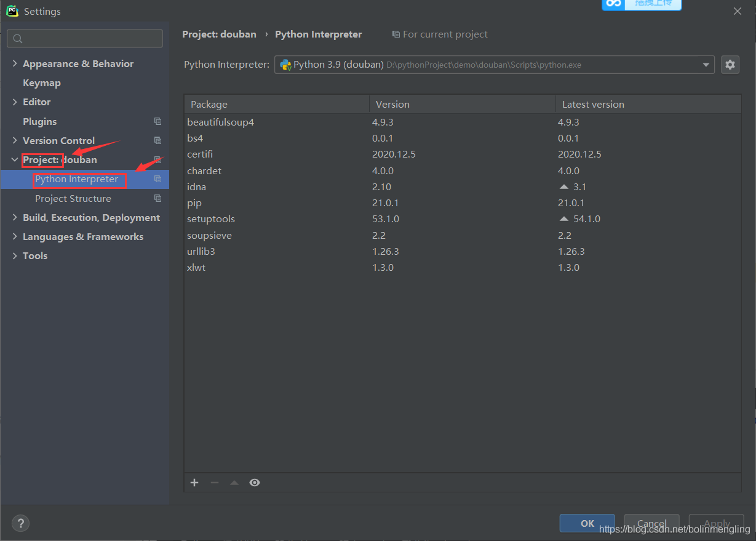Viewport: 756px width, 541px height.
Task: Focus the settings search field
Action: [85, 38]
